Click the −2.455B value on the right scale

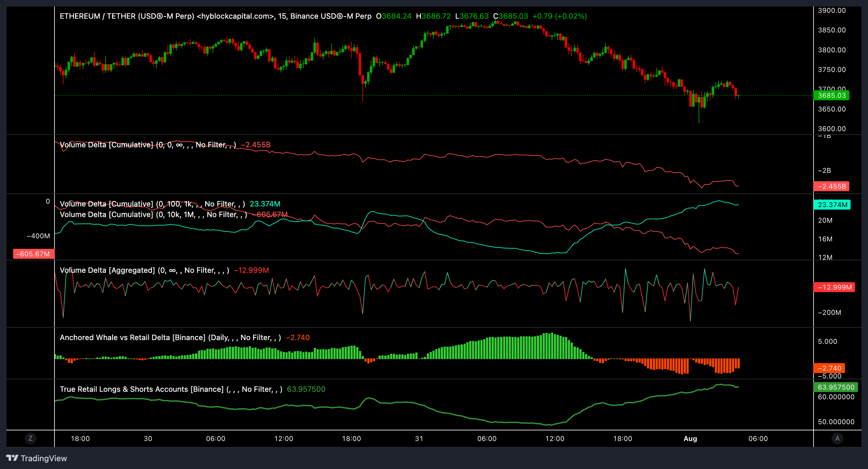831,186
